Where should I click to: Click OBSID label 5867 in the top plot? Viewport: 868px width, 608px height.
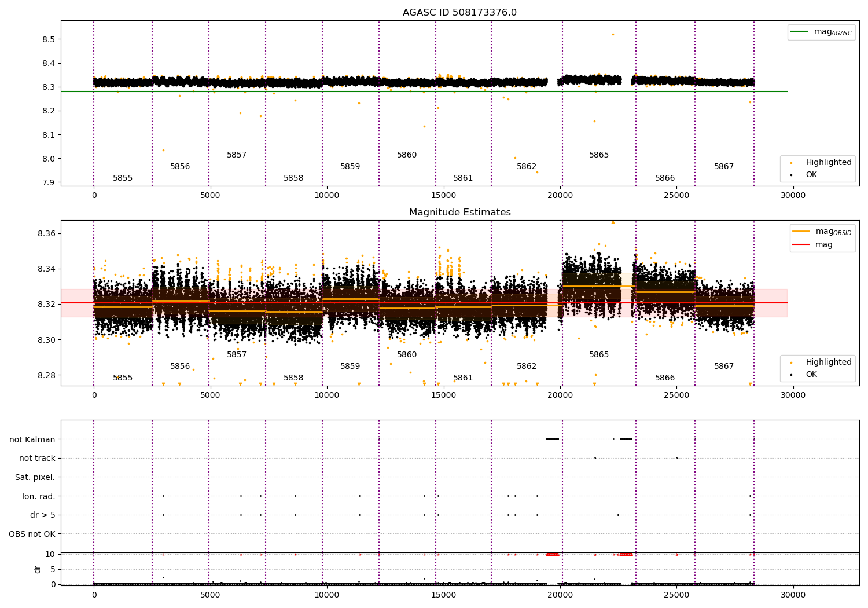[724, 167]
